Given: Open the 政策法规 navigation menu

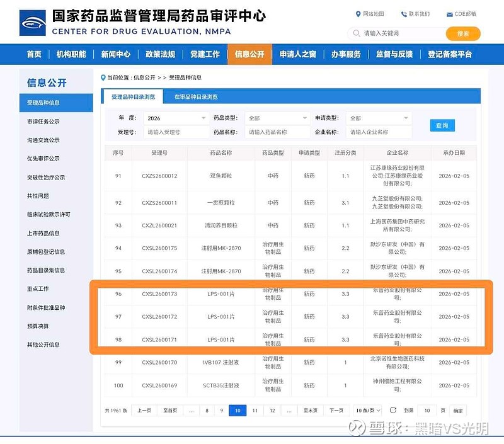Looking at the screenshot, I should coord(160,54).
